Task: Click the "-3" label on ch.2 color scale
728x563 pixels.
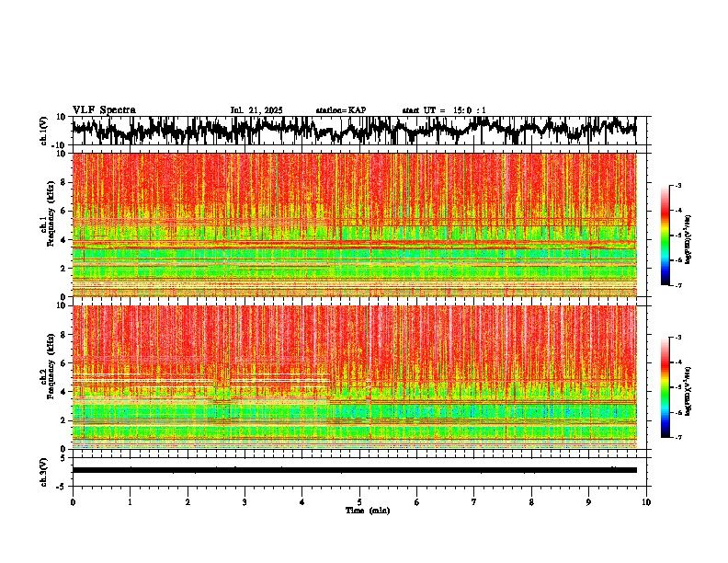Action: [678, 338]
